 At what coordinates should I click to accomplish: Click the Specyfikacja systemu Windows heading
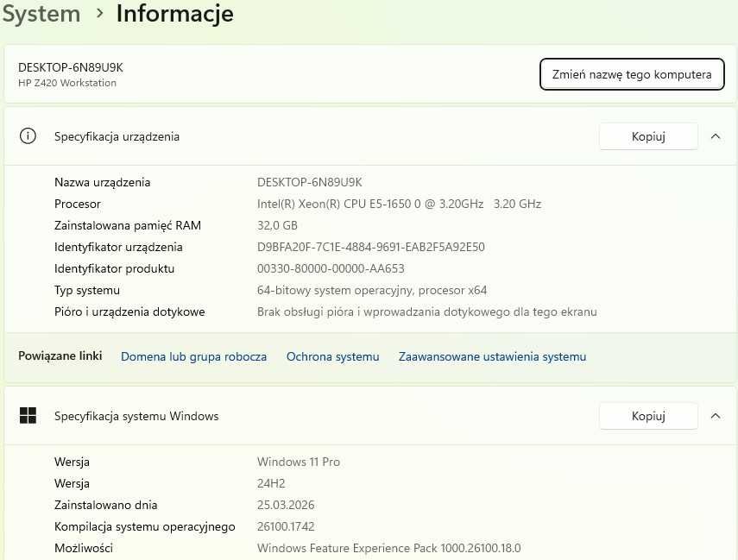(136, 416)
